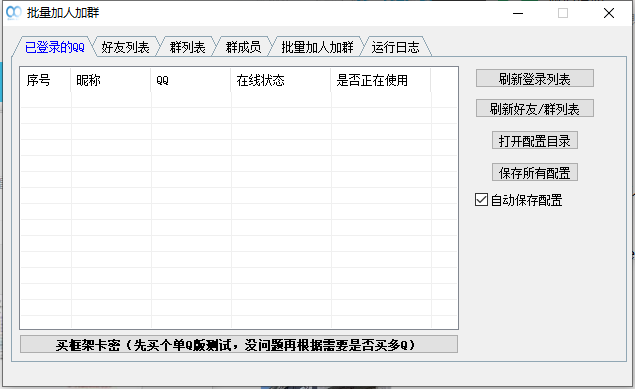Open the 群列表 tab
The image size is (635, 389).
(x=187, y=47)
